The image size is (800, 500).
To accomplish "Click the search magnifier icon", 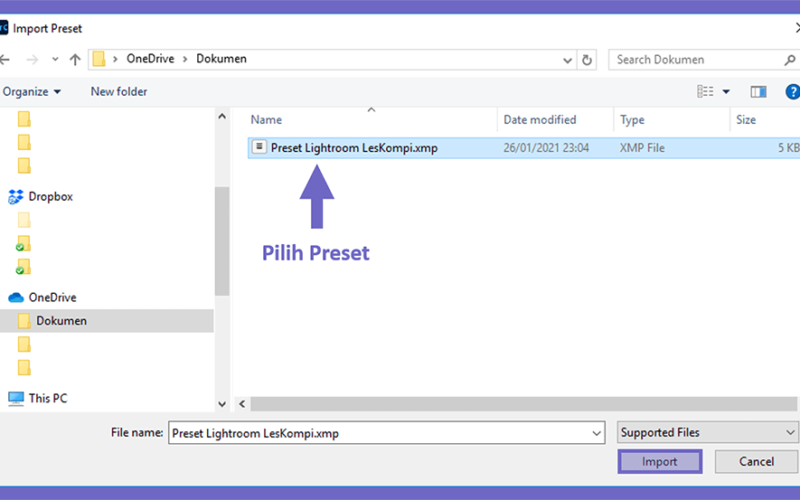I will pos(790,60).
